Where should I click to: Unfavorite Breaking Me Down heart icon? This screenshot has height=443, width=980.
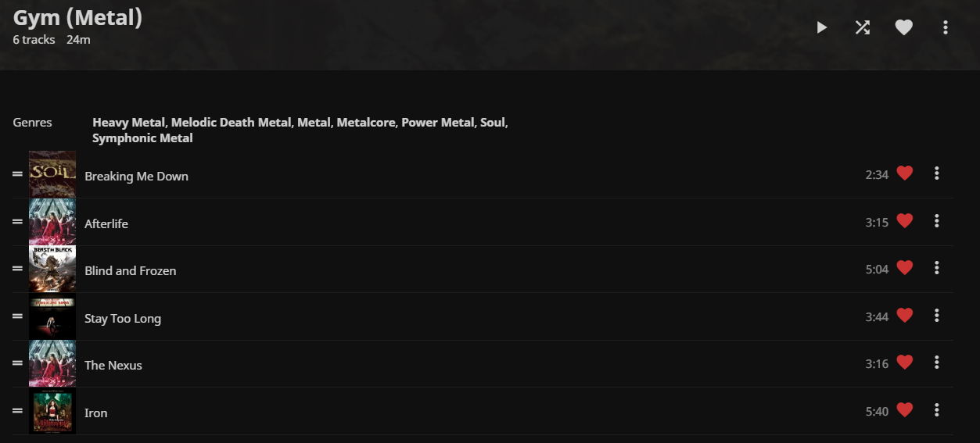point(905,173)
